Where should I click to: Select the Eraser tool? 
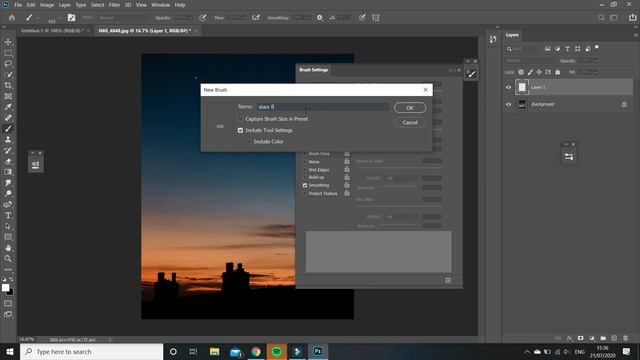(8, 161)
